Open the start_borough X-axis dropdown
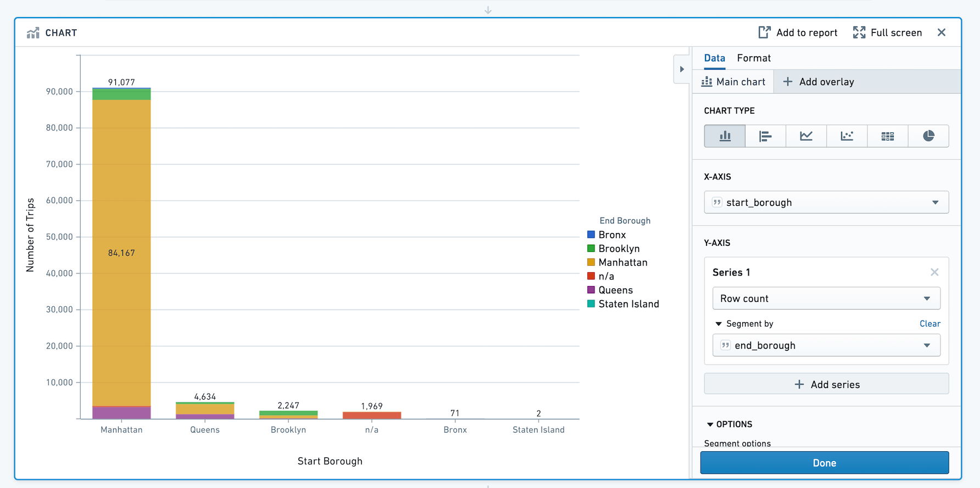This screenshot has height=488, width=980. (826, 203)
